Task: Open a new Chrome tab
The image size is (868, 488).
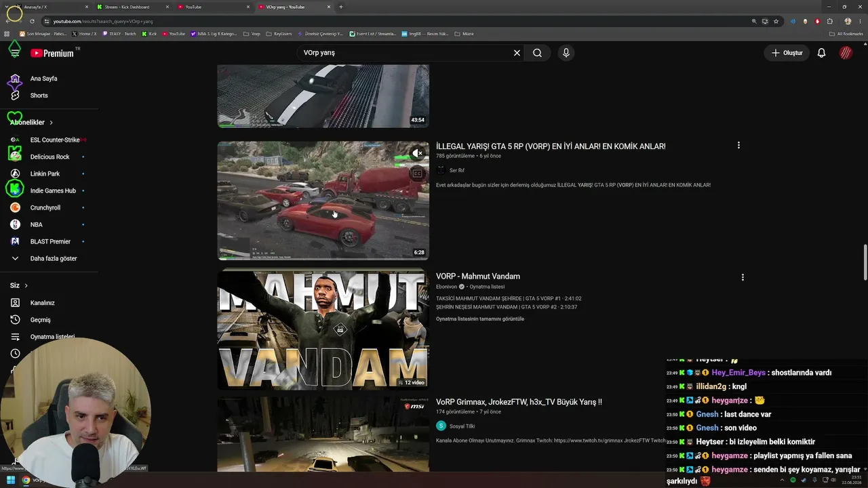Action: 340,7
